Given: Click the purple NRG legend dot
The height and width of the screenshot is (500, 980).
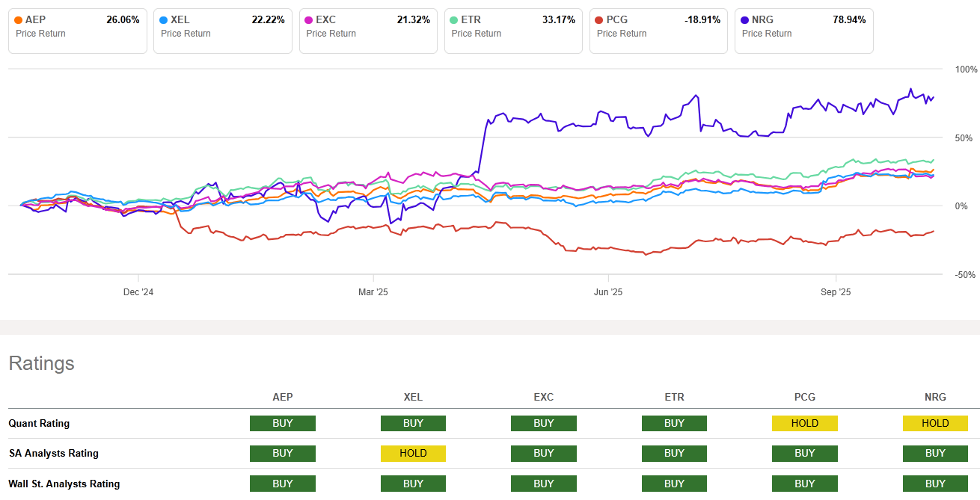Looking at the screenshot, I should pyautogui.click(x=746, y=19).
